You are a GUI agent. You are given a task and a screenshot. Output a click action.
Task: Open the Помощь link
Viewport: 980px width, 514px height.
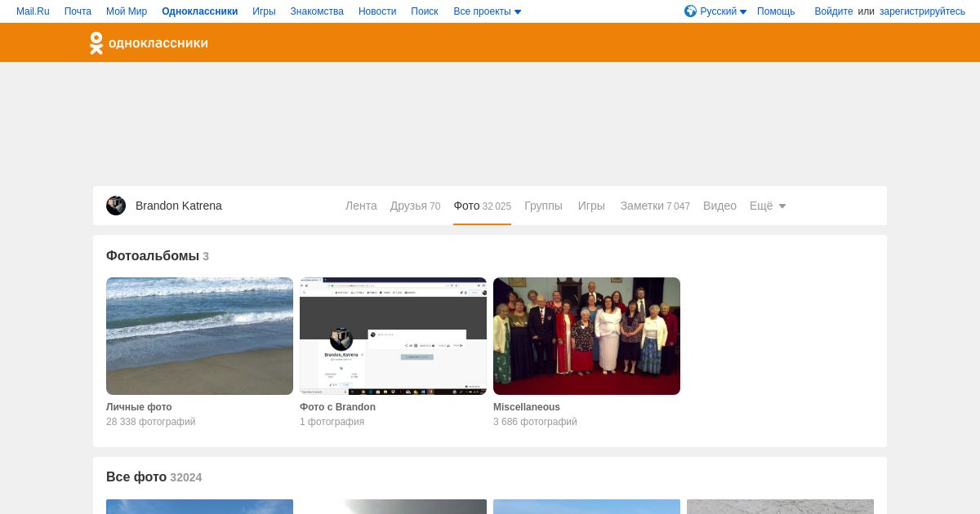(x=776, y=11)
